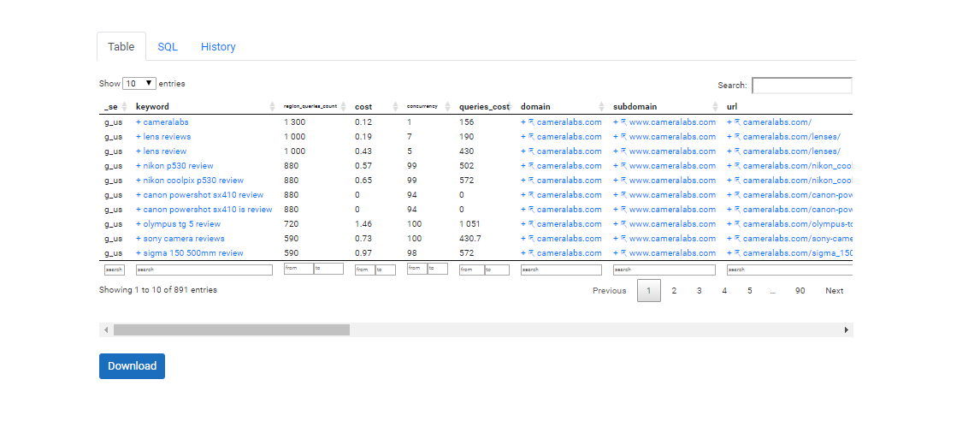Click queries_cost 'from' filter field
This screenshot has height=427, width=980.
472,270
